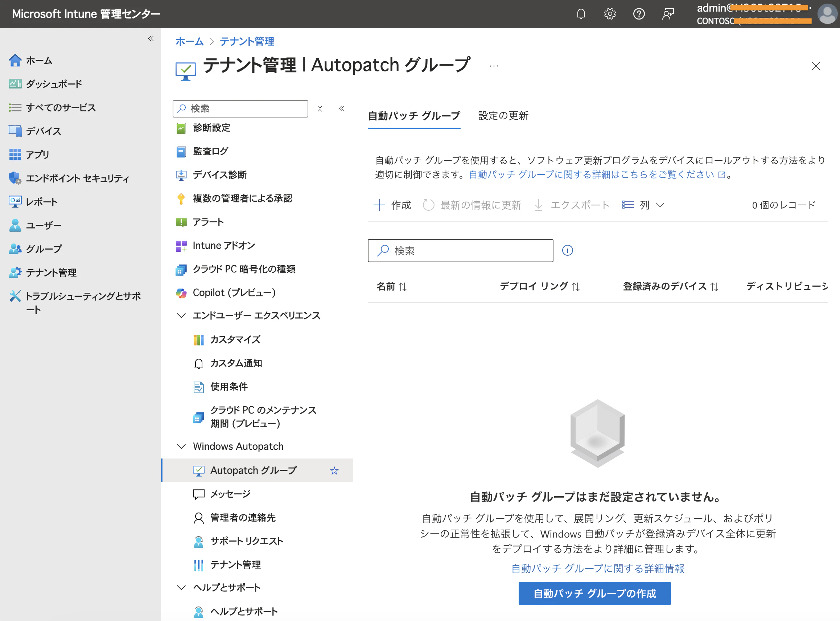Click info icon beside search field
Viewport: 840px width, 621px height.
click(568, 250)
